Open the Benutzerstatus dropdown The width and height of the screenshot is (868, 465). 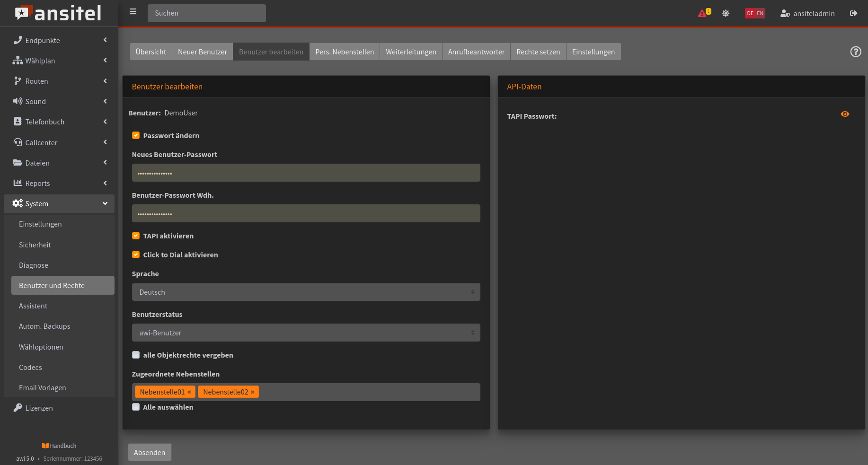point(306,333)
